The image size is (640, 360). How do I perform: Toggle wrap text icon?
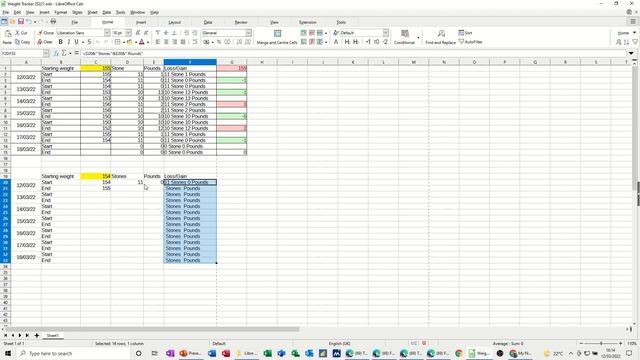(x=195, y=42)
